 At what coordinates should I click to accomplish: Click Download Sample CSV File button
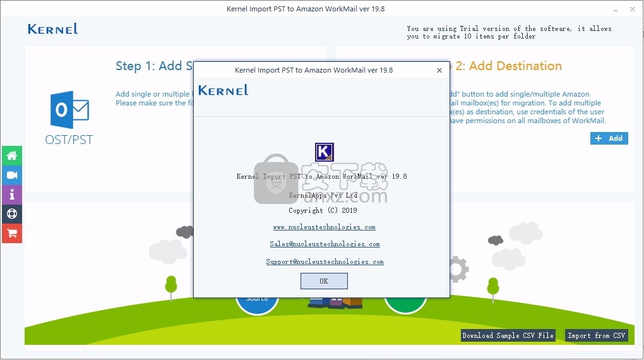tap(508, 335)
